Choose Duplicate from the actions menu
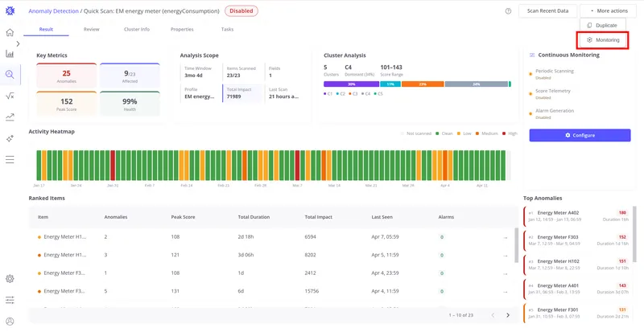This screenshot has width=644, height=332. point(602,26)
